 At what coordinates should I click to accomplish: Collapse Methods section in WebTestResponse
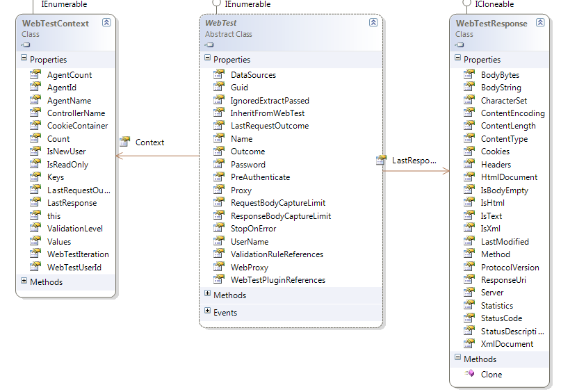457,357
